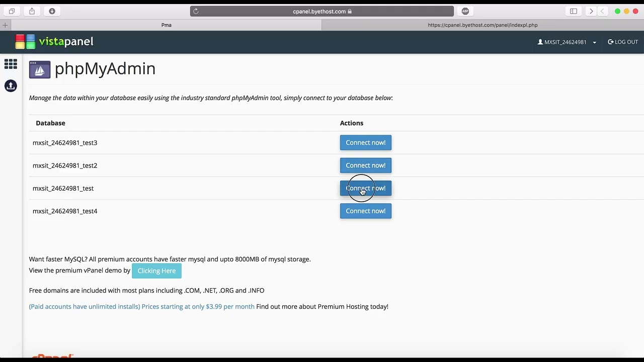Open the Safari share icon
Viewport: 644px width, 362px height.
point(32,11)
